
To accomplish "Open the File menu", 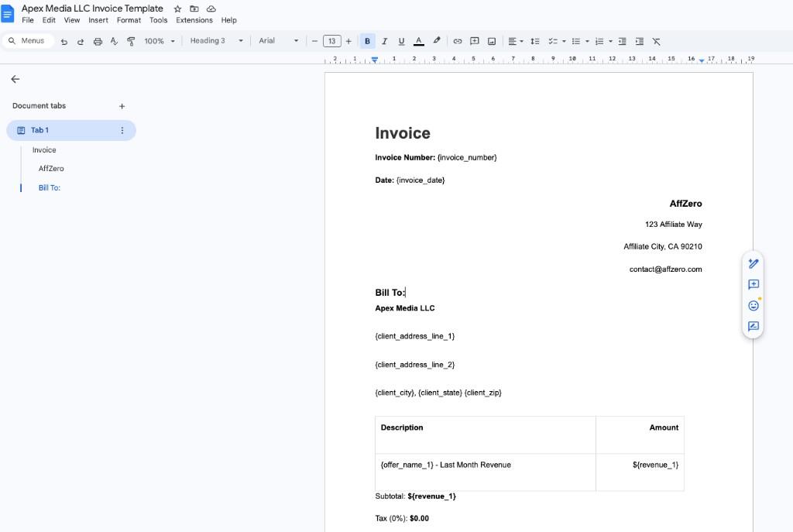I will click(x=28, y=20).
